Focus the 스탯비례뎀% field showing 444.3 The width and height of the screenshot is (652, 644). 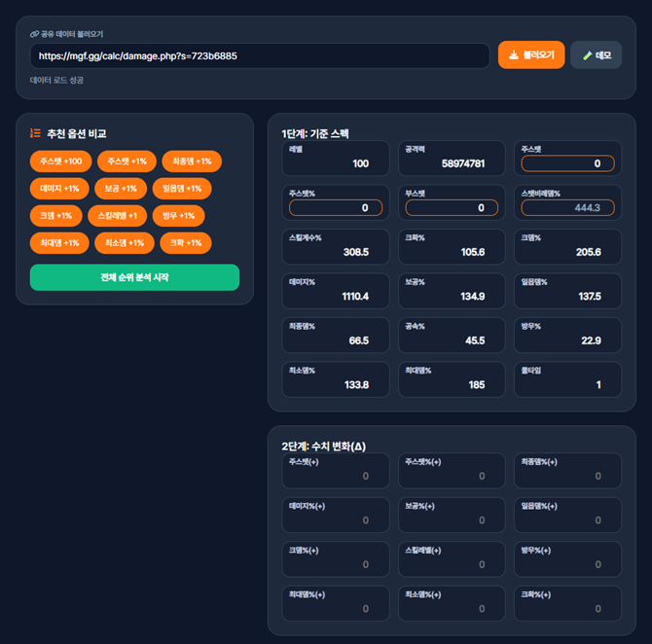[567, 207]
